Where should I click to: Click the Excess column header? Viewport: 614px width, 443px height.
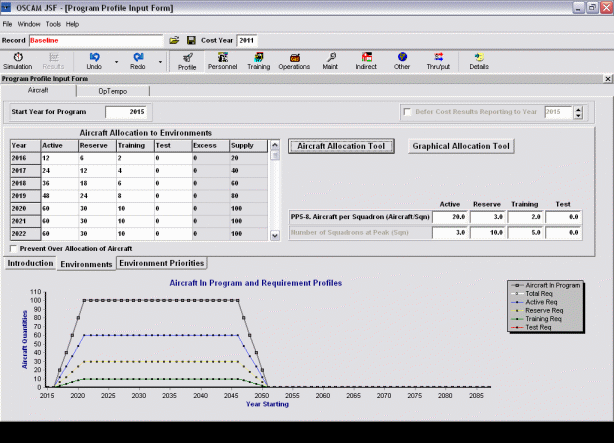tap(211, 146)
